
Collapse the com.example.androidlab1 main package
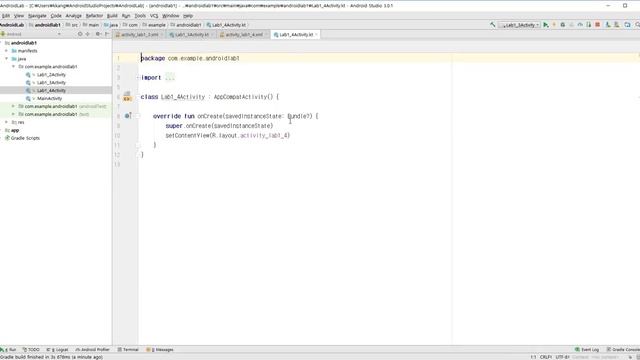pos(13,67)
